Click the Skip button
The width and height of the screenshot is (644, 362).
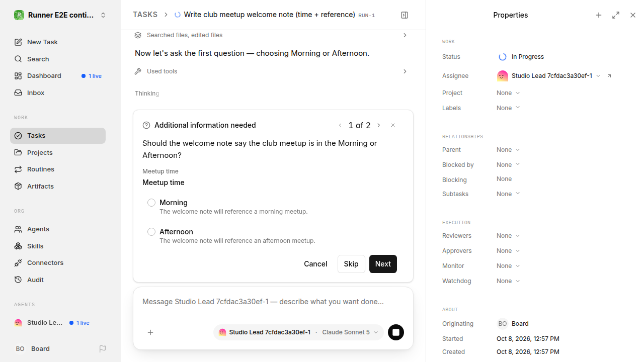click(351, 264)
